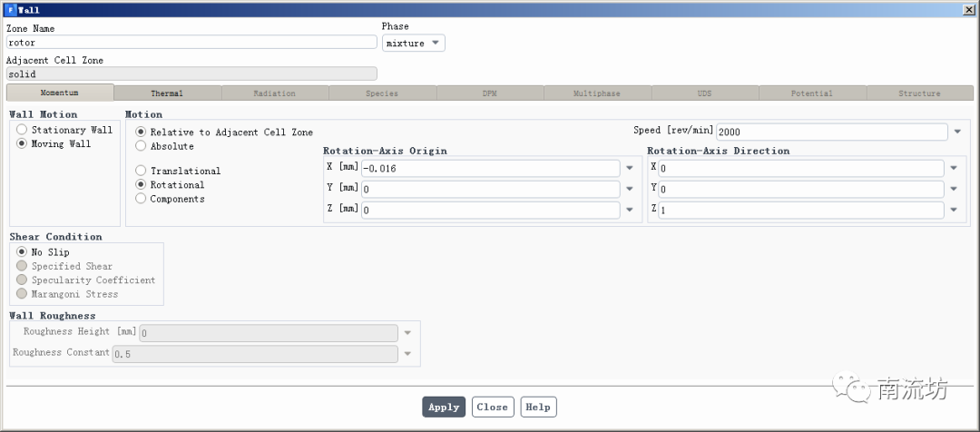Open the Rotation-Axis Origin Y dropdown arrow

click(630, 189)
